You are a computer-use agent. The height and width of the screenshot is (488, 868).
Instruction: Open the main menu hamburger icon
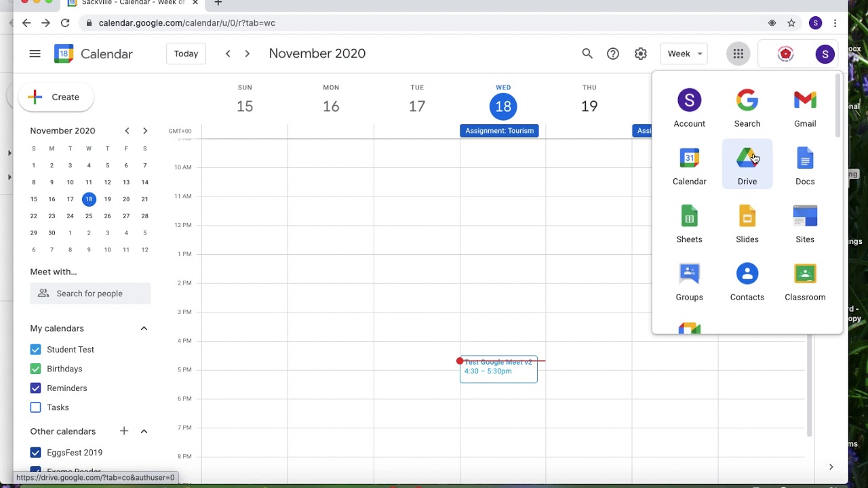coord(35,54)
